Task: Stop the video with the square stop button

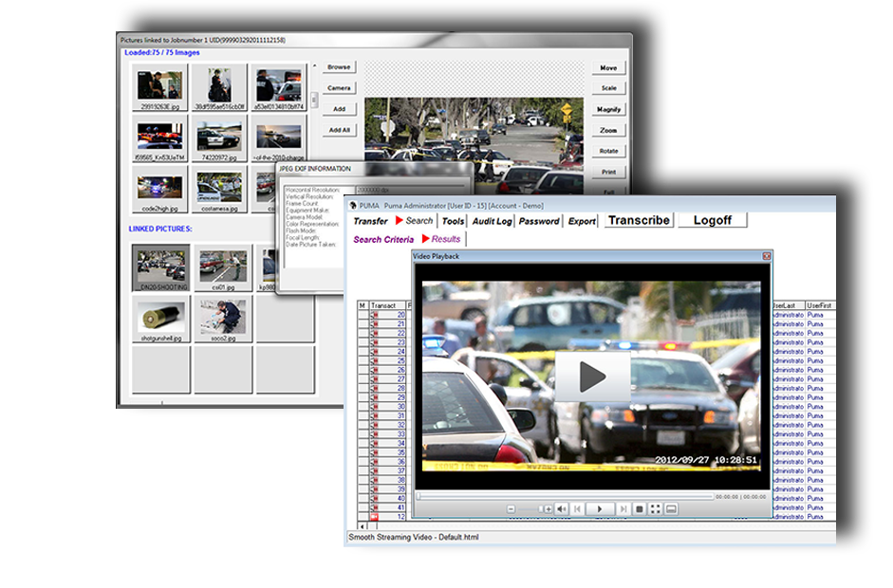Action: tap(640, 509)
